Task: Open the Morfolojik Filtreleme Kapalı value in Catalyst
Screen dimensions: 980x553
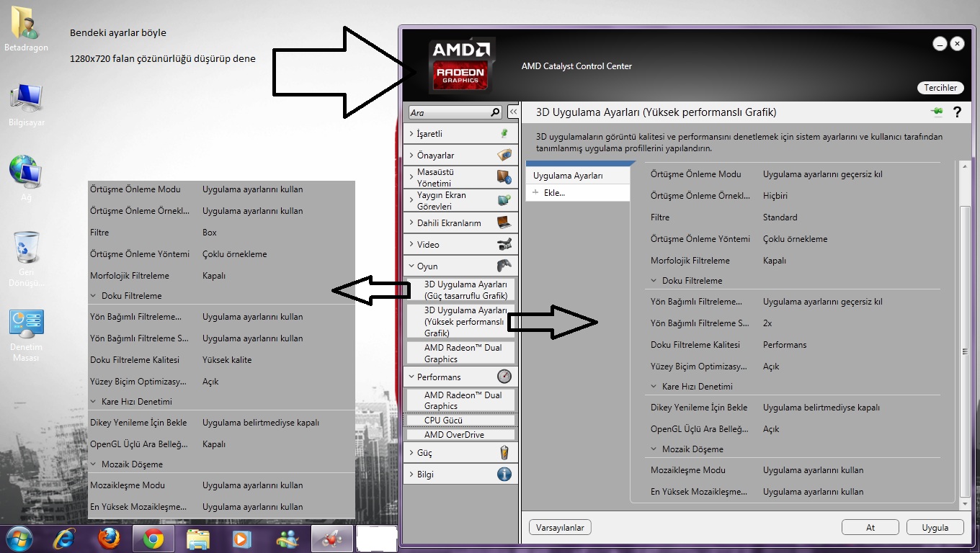Action: click(775, 260)
